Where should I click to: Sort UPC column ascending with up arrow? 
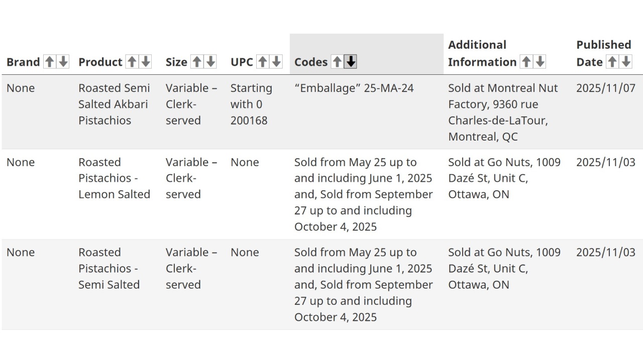pos(262,62)
